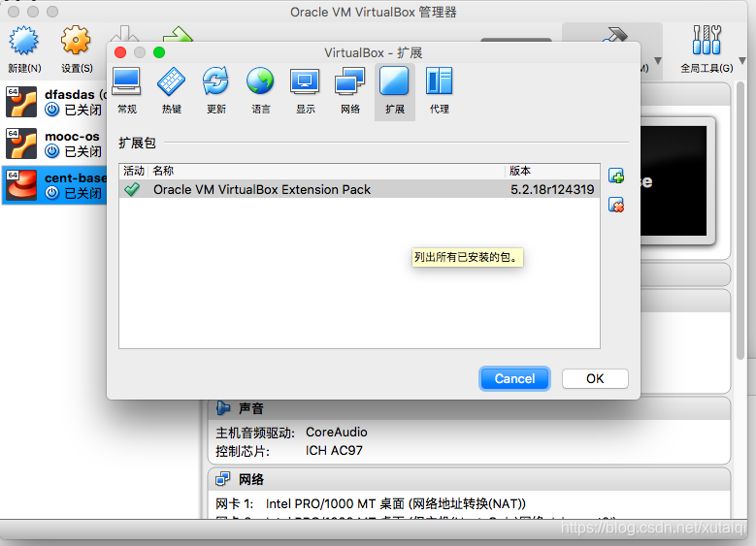
Task: Select the Oracle VM VirtualBox Extension Pack row
Action: pos(359,189)
